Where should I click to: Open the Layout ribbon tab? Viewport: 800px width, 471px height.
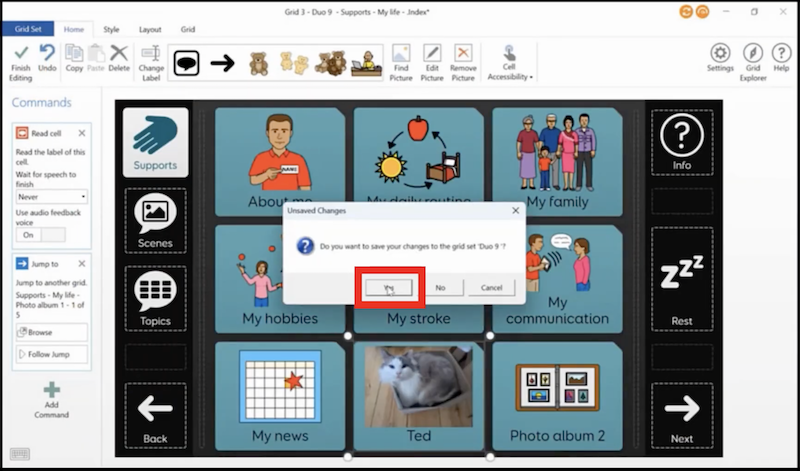pos(150,30)
